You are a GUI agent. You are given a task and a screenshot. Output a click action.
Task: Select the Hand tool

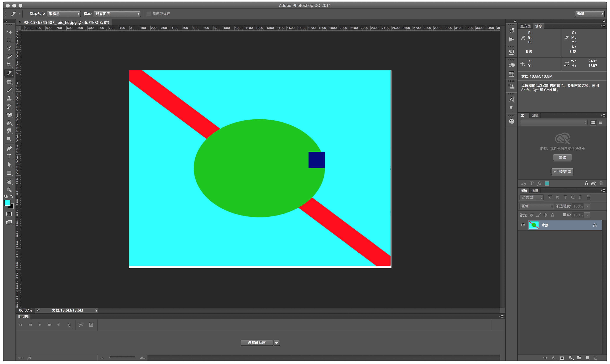pyautogui.click(x=9, y=182)
